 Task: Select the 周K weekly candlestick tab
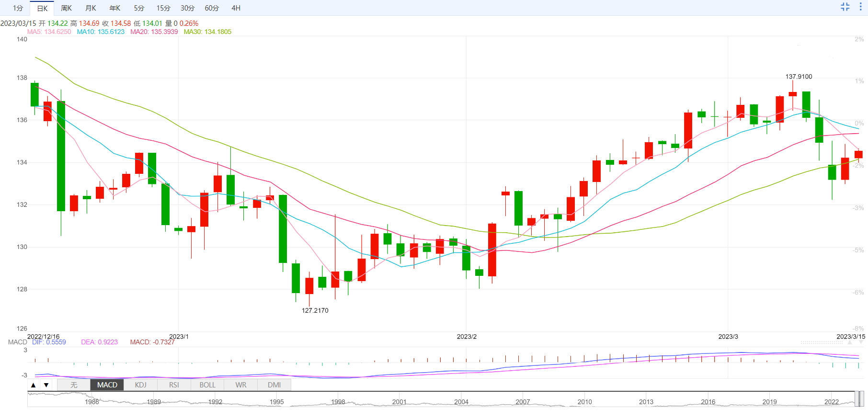[x=66, y=8]
